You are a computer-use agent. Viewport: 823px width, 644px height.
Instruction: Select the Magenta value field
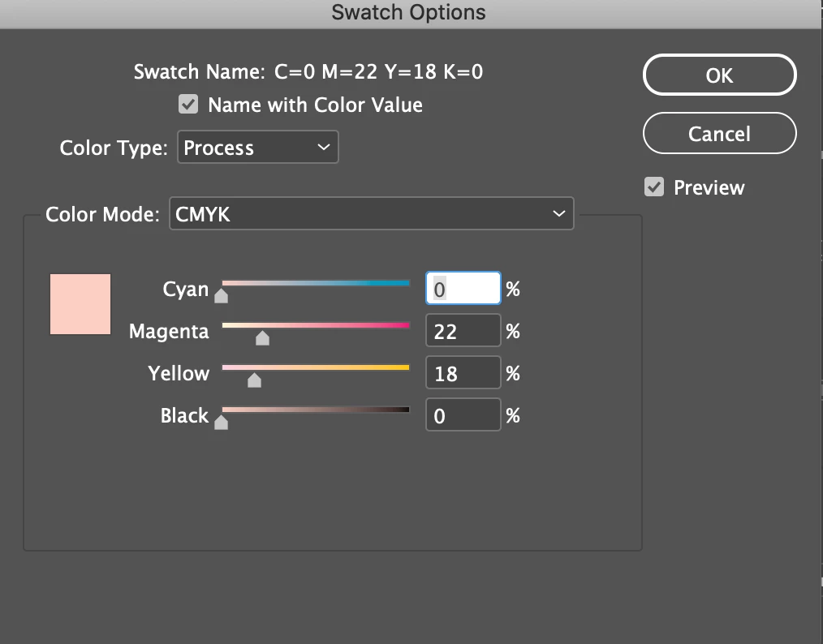[463, 331]
